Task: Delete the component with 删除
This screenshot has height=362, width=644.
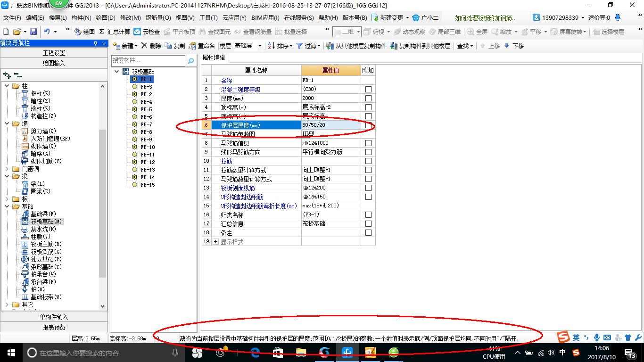Action: coord(151,46)
